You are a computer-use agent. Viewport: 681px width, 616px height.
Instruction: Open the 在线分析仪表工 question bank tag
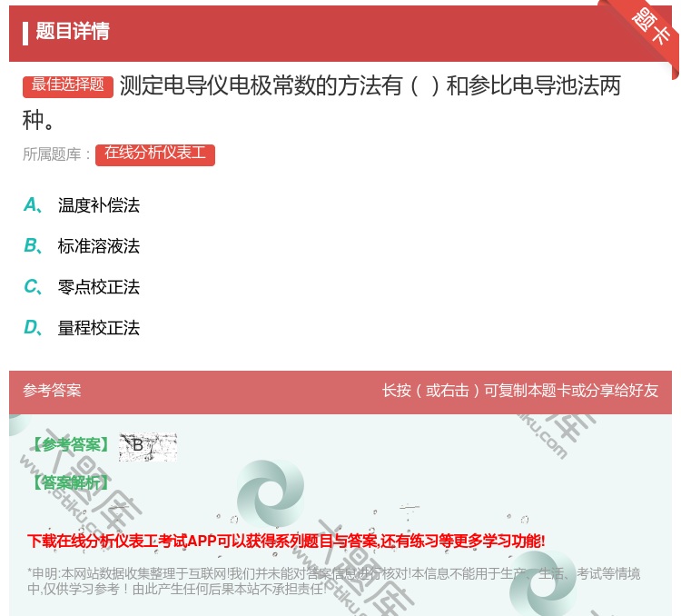[155, 154]
